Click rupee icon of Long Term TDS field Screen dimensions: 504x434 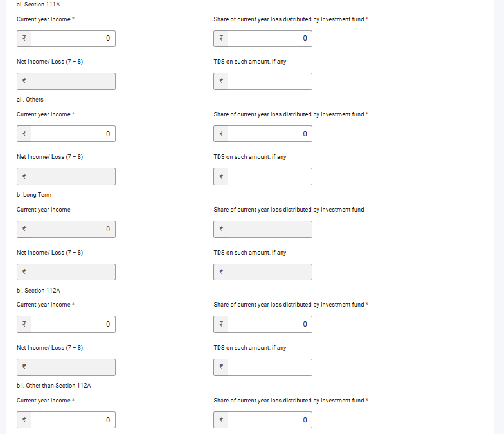click(x=221, y=272)
